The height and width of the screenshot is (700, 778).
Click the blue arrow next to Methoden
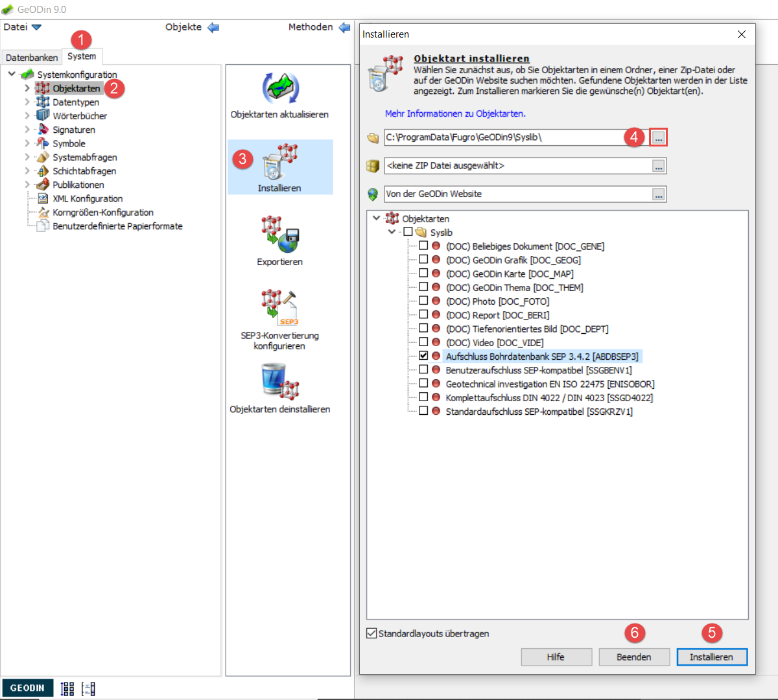[344, 27]
